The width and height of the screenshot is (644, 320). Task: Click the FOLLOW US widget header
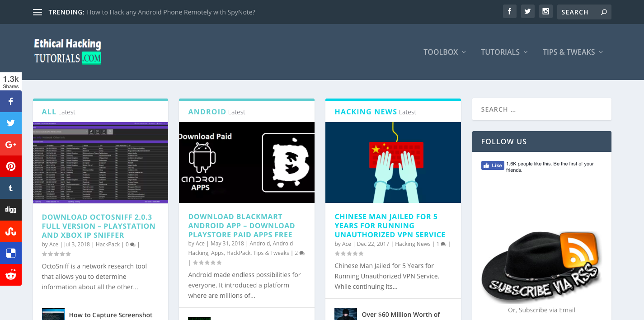(x=541, y=141)
